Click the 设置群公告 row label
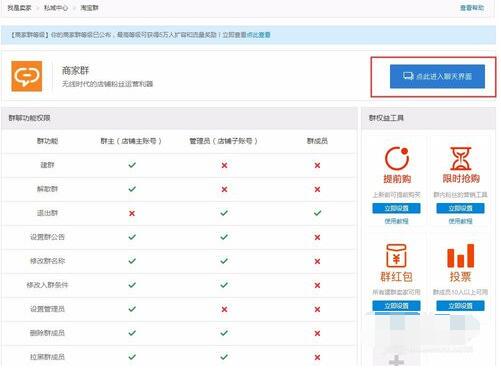 point(47,237)
